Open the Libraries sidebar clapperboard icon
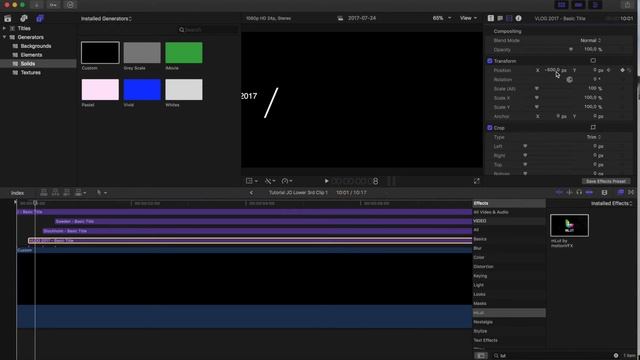The height and width of the screenshot is (360, 640). click(x=8, y=19)
